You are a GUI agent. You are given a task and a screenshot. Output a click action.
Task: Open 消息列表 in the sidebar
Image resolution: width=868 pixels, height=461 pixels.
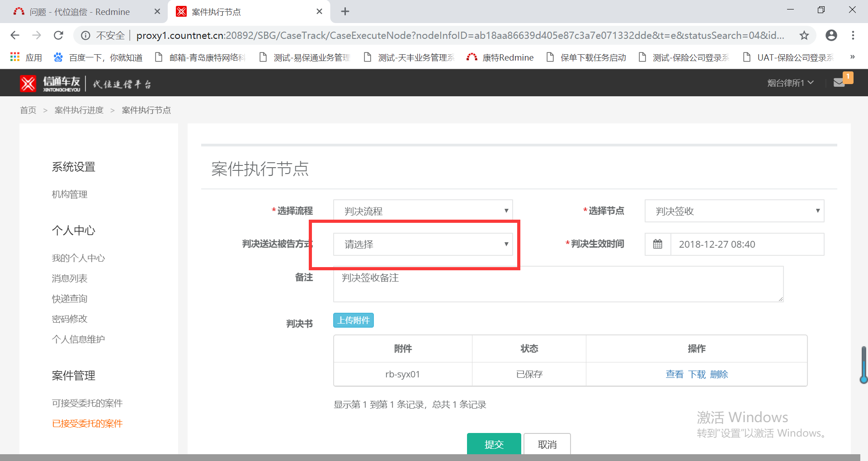[70, 278]
